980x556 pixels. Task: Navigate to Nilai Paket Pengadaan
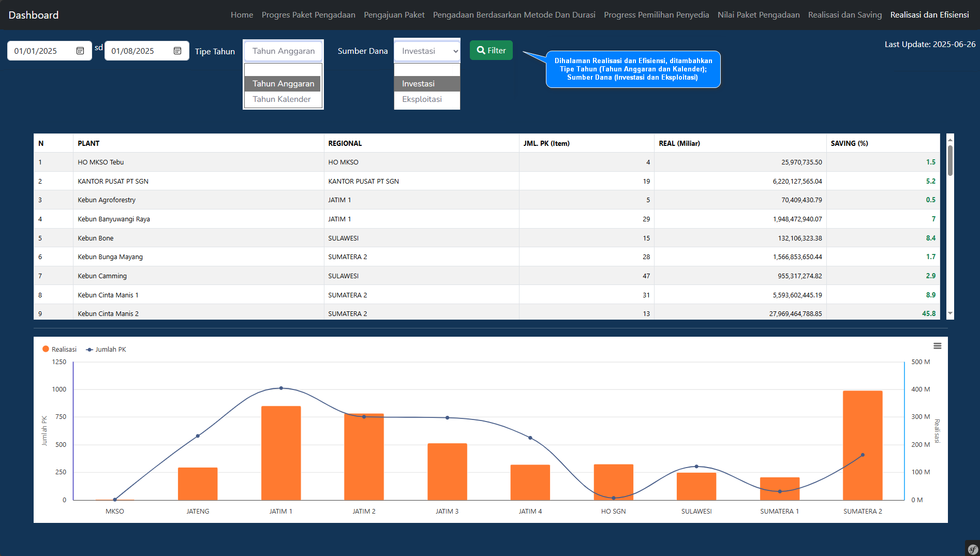point(759,15)
